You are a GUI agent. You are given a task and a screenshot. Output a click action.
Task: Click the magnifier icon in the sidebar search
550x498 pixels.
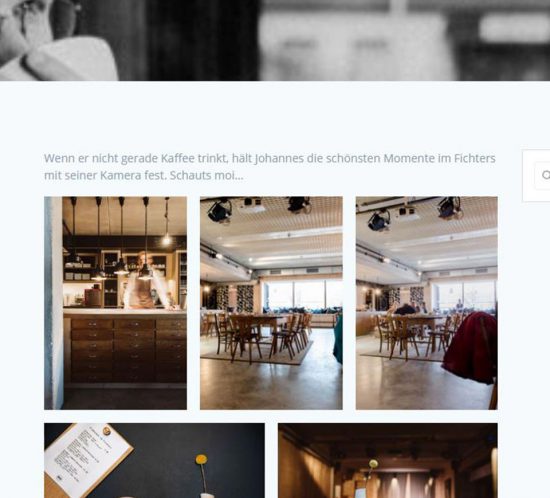click(x=546, y=175)
